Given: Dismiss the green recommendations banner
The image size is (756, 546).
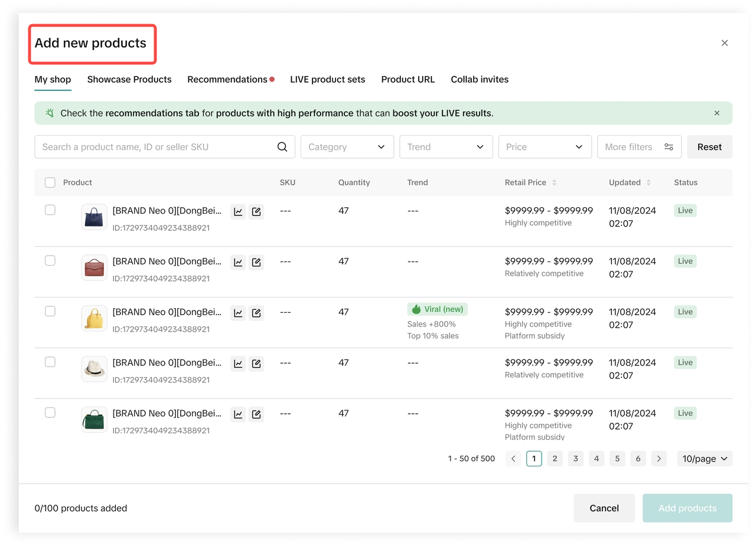Looking at the screenshot, I should (717, 113).
